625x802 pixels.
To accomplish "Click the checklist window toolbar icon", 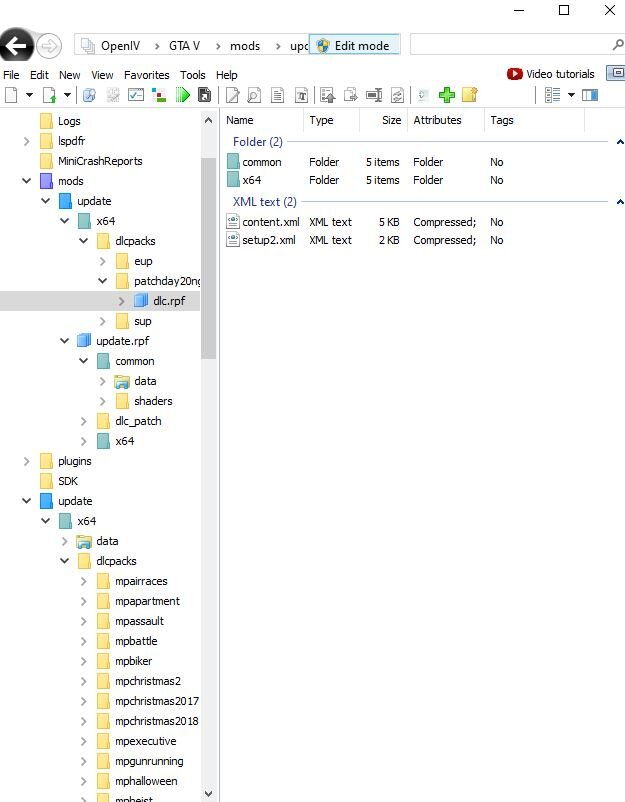I will coord(136,95).
